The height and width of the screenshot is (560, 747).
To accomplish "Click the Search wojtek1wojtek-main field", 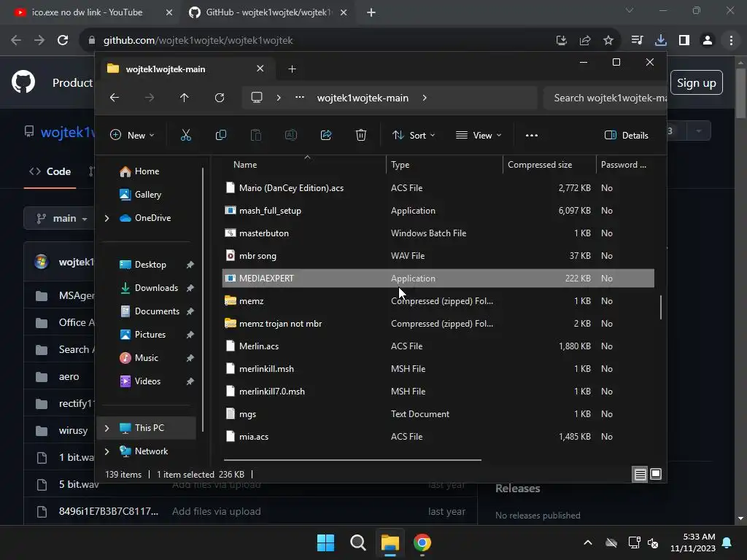I will tap(605, 98).
